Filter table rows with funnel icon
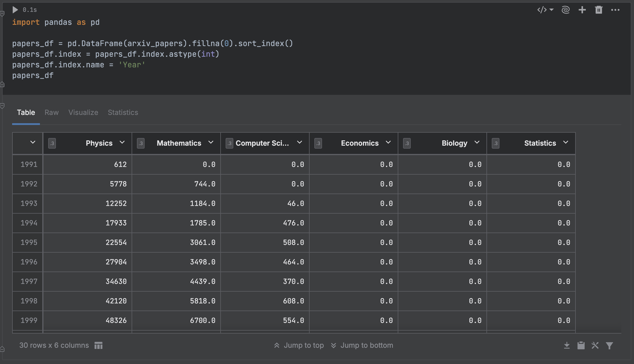 609,345
